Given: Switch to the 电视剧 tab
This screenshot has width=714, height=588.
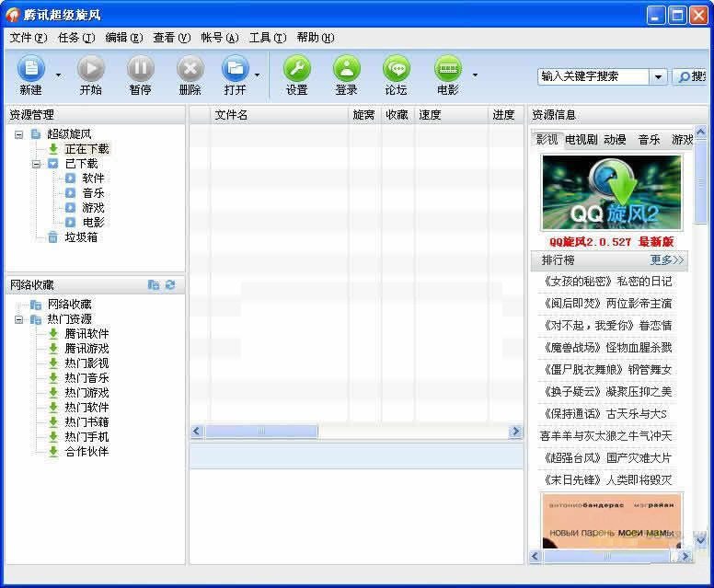Looking at the screenshot, I should point(581,140).
